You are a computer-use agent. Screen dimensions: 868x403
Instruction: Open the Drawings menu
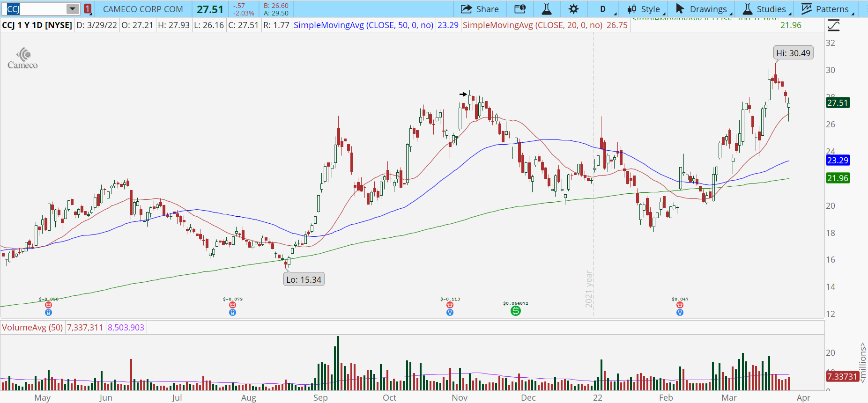coord(704,9)
